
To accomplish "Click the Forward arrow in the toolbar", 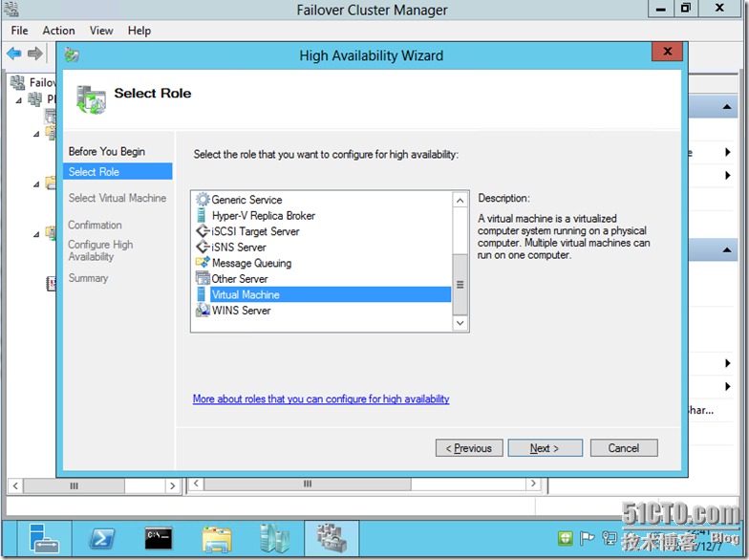I will (34, 54).
